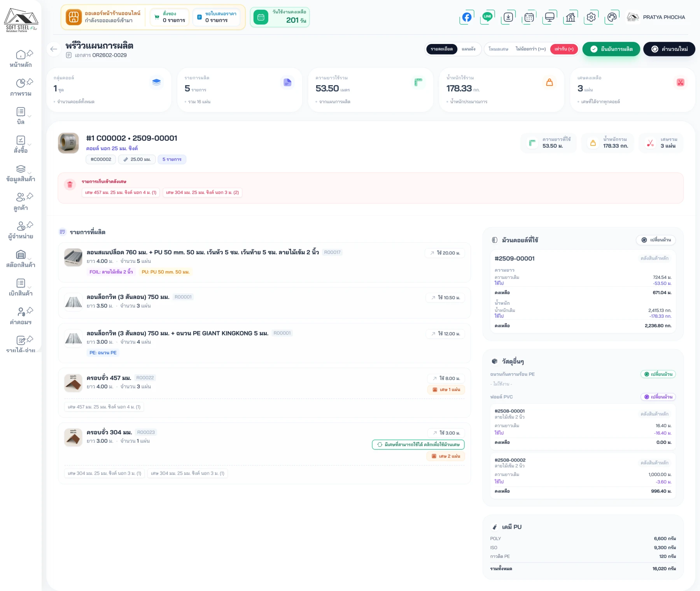This screenshot has width=700, height=591.
Task: Click the download icon in top bar
Action: tap(508, 17)
